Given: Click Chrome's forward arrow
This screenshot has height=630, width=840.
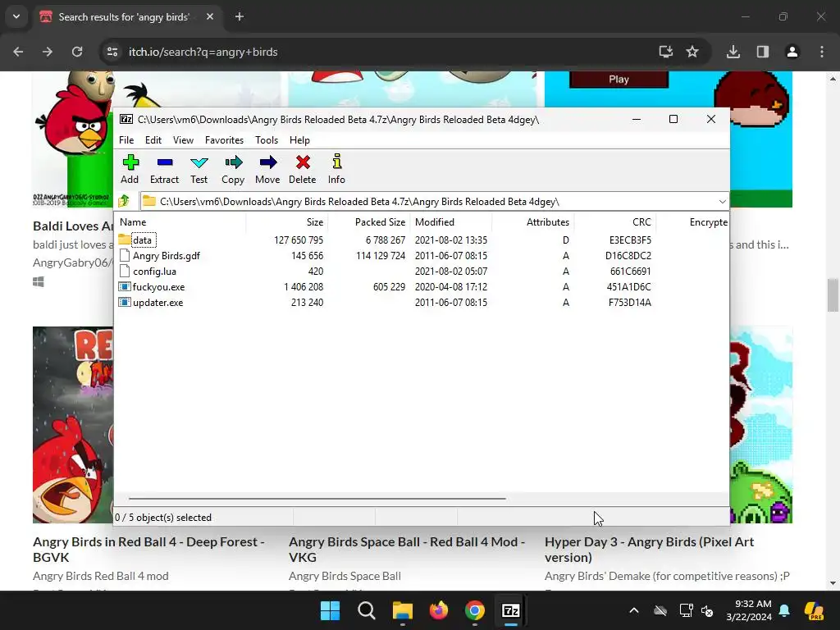Looking at the screenshot, I should tap(47, 52).
